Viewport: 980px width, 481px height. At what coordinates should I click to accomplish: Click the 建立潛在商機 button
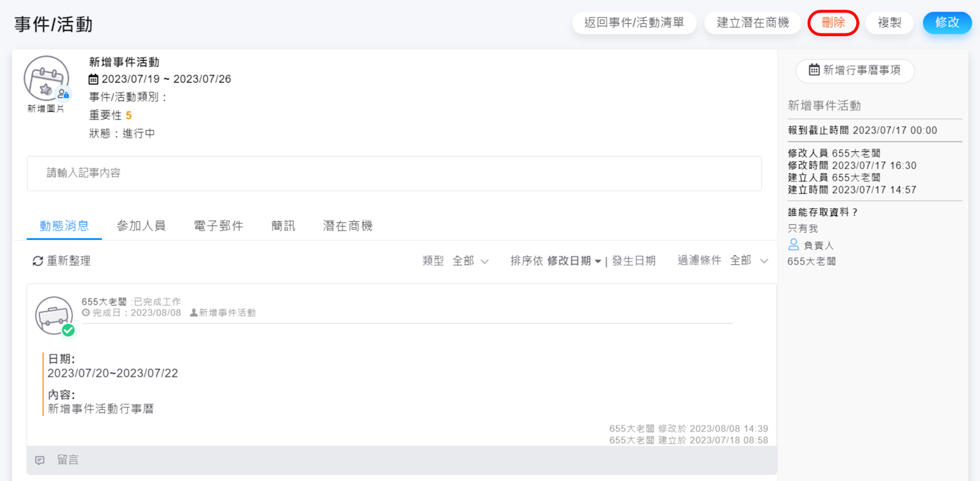click(753, 23)
